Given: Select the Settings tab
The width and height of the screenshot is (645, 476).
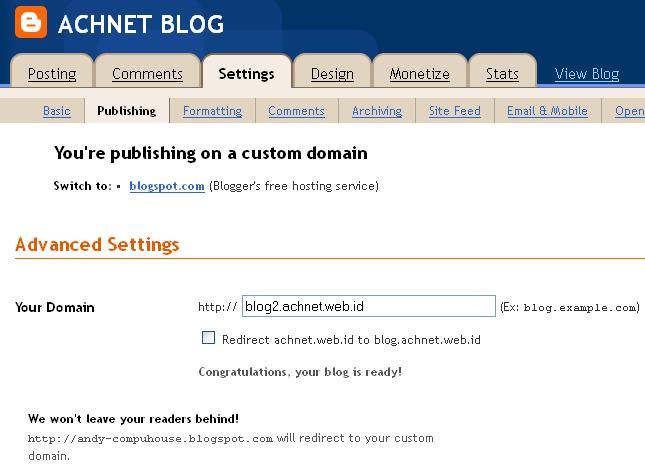Looking at the screenshot, I should [246, 74].
